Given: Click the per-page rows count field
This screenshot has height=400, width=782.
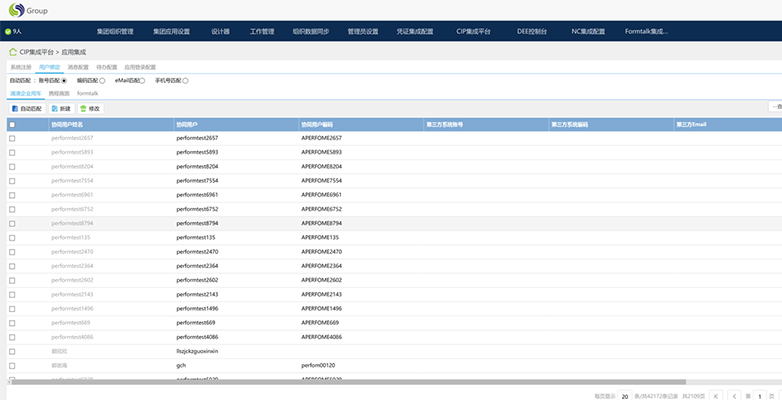Looking at the screenshot, I should pos(625,396).
